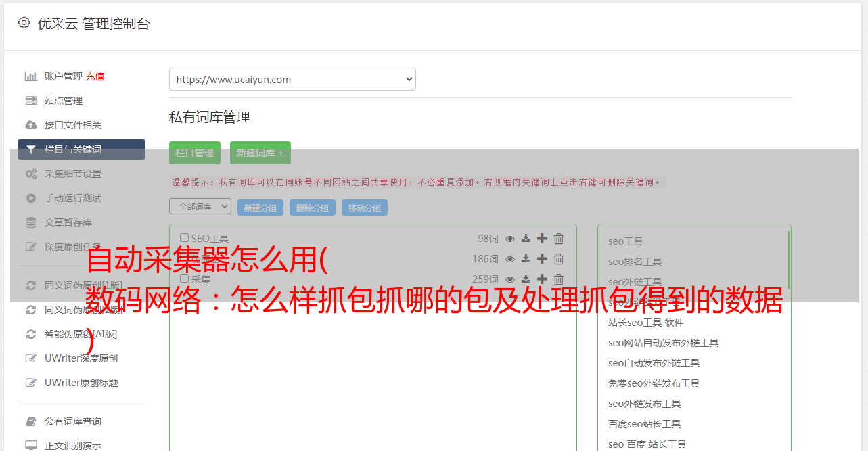Click the monitor icon for 正文识别演示

30,446
